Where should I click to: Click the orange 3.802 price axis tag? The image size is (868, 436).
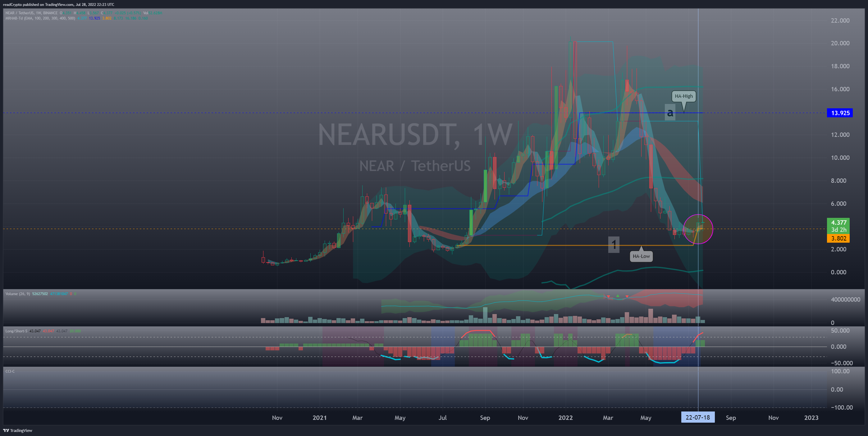point(838,238)
